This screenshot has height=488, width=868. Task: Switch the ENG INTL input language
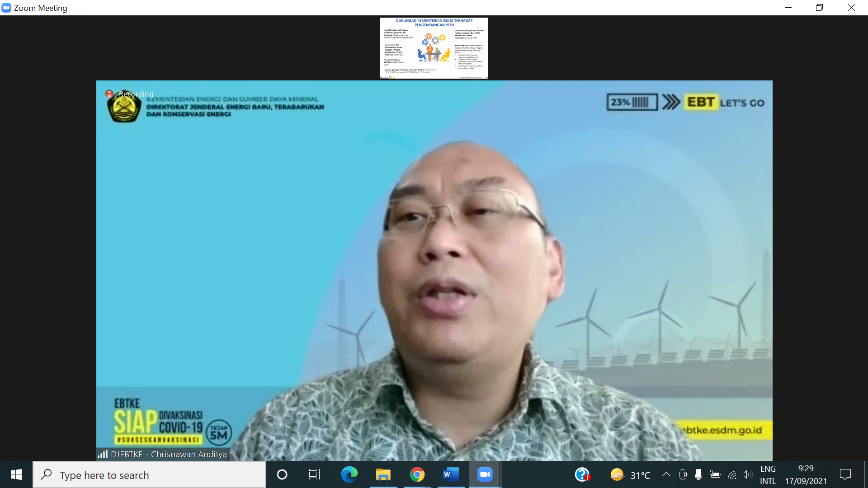768,475
